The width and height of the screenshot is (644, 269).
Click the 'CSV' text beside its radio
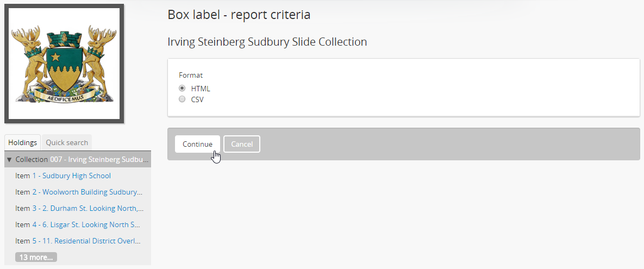(197, 100)
